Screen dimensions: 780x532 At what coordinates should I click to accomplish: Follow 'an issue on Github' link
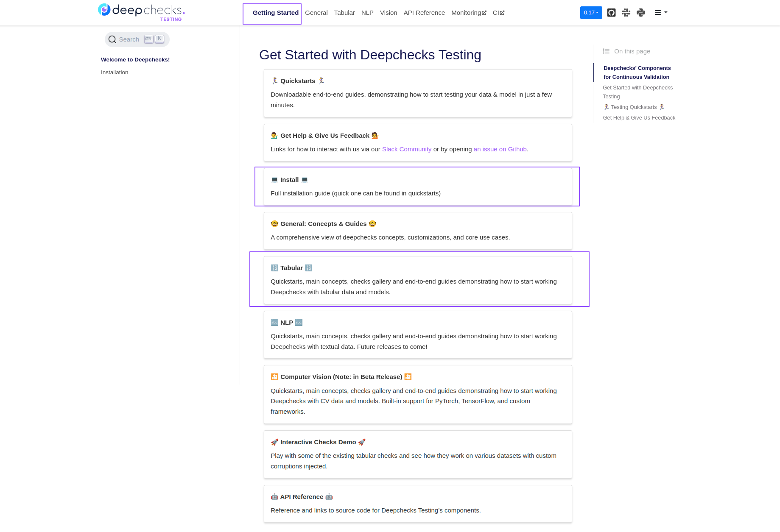[x=500, y=149]
